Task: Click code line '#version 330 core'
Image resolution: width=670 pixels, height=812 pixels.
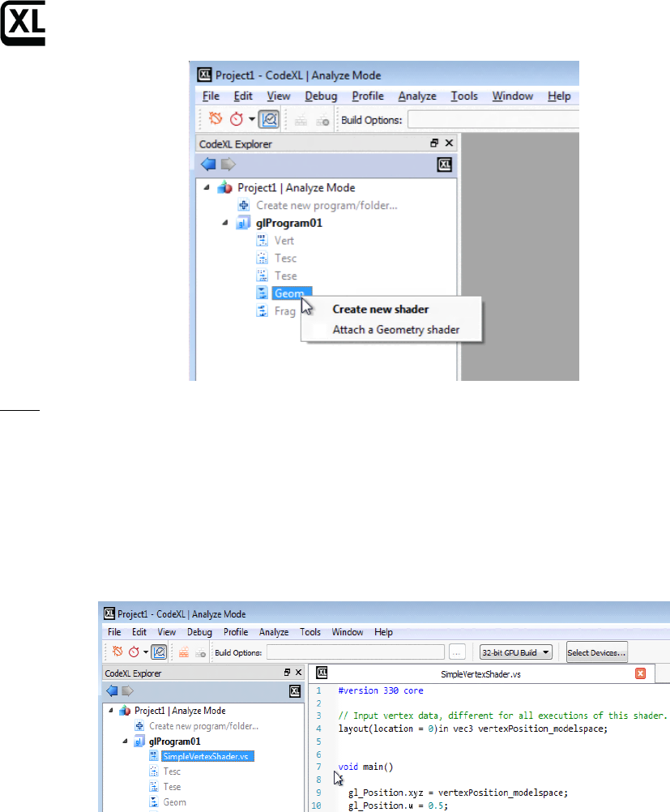Action: 381,690
